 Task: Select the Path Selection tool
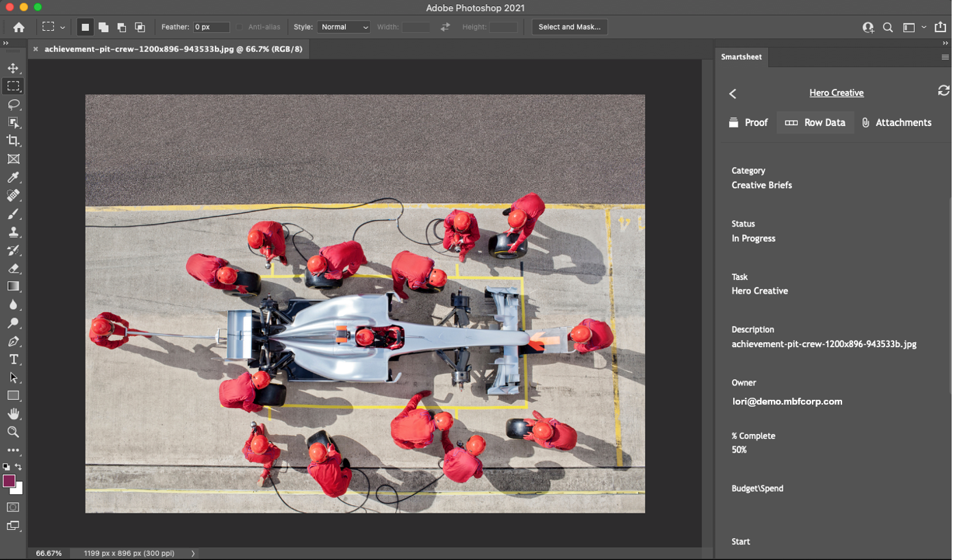(x=13, y=377)
